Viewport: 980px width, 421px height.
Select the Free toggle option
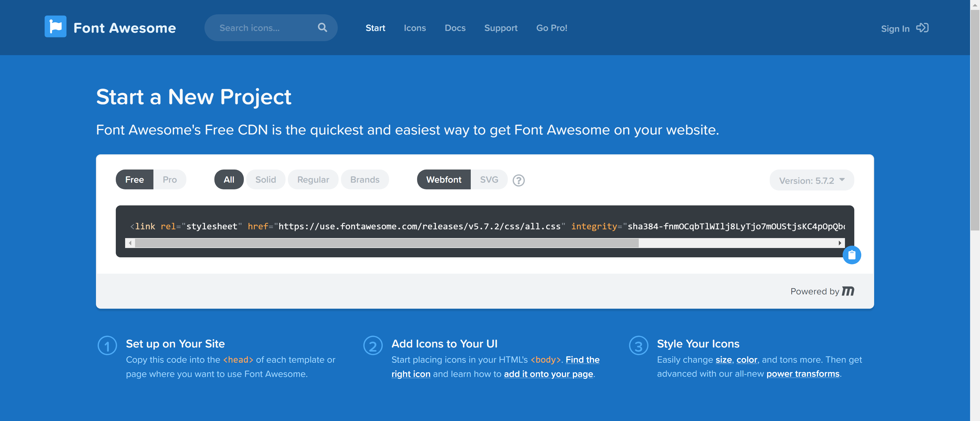click(x=134, y=179)
